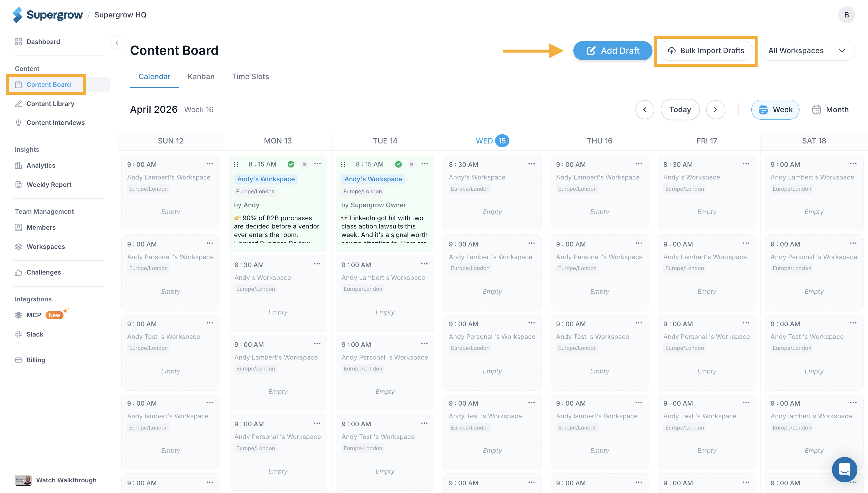Open options menu on SUN 12 first slot

(x=210, y=164)
